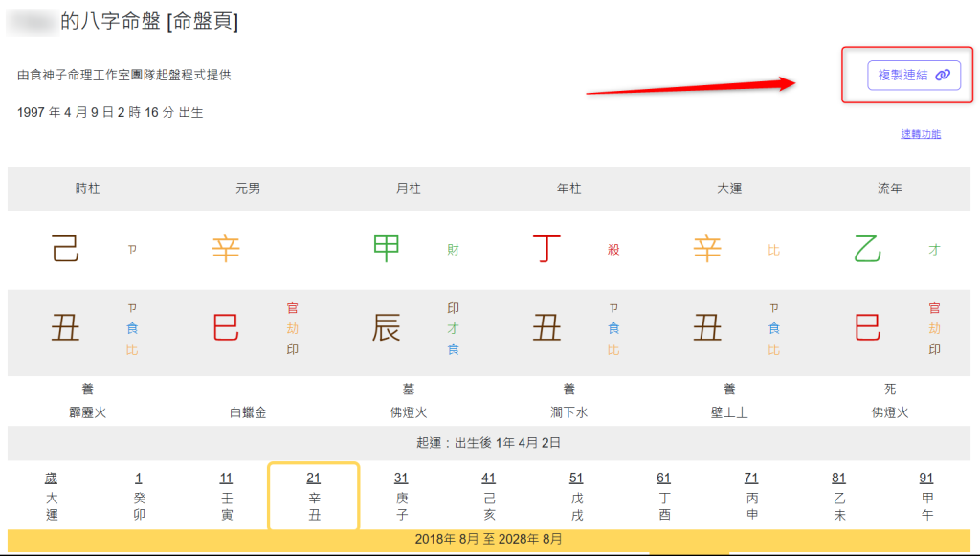The height and width of the screenshot is (556, 980).
Task: Pick the age 51 戊戌 luck period
Action: click(576, 496)
